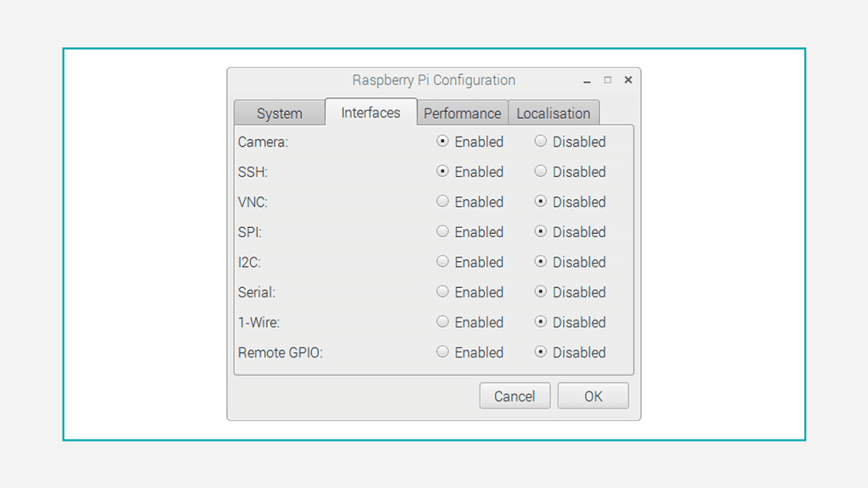
Task: Enable the I2C interface
Action: tap(442, 262)
